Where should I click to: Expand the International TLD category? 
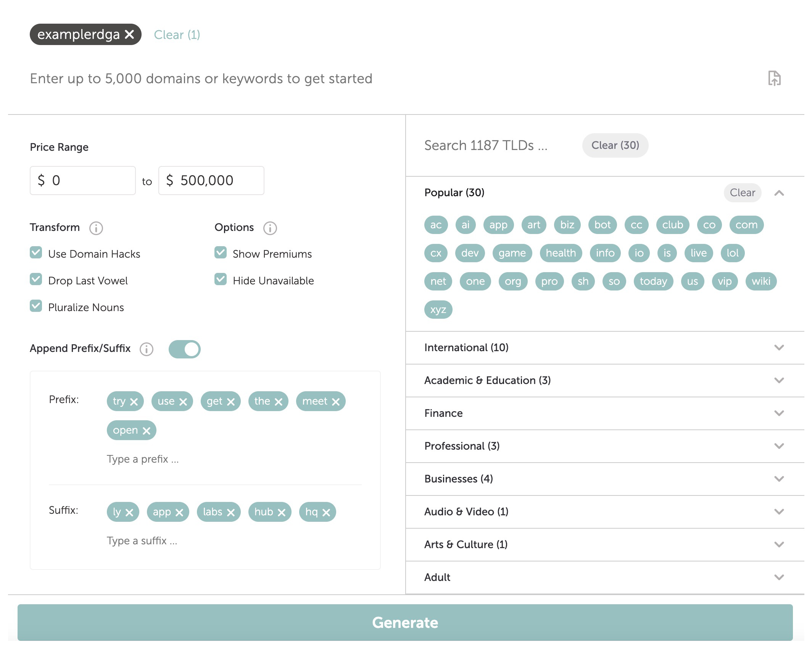tap(779, 347)
